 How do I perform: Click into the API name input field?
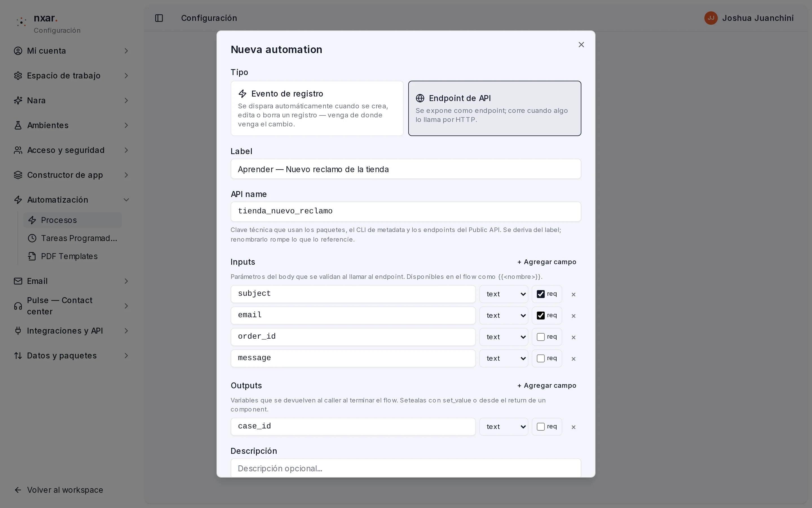coord(406,212)
